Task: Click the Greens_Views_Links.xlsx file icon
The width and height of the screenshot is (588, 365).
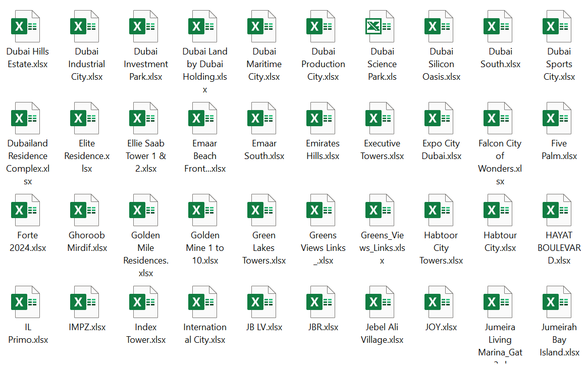Action: (381, 210)
